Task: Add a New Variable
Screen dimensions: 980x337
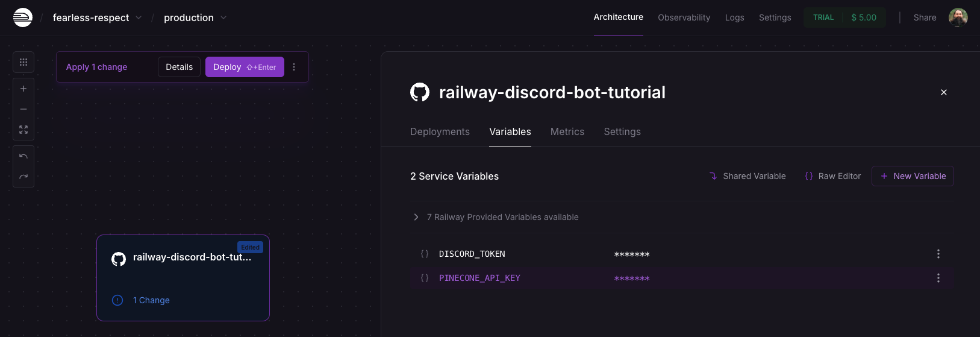Action: point(912,176)
